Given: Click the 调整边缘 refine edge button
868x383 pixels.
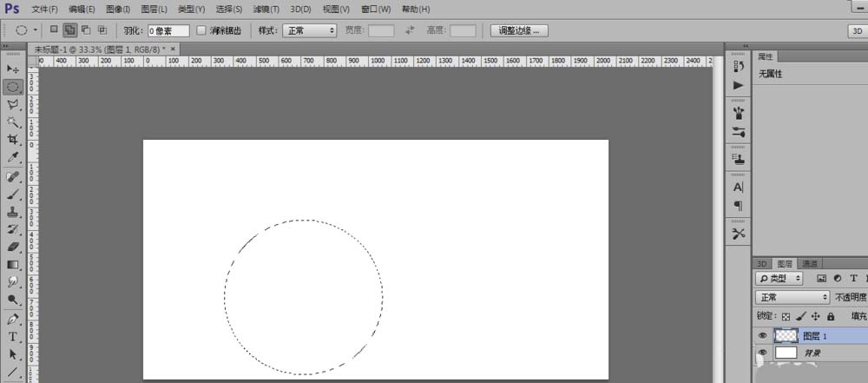Looking at the screenshot, I should [519, 30].
